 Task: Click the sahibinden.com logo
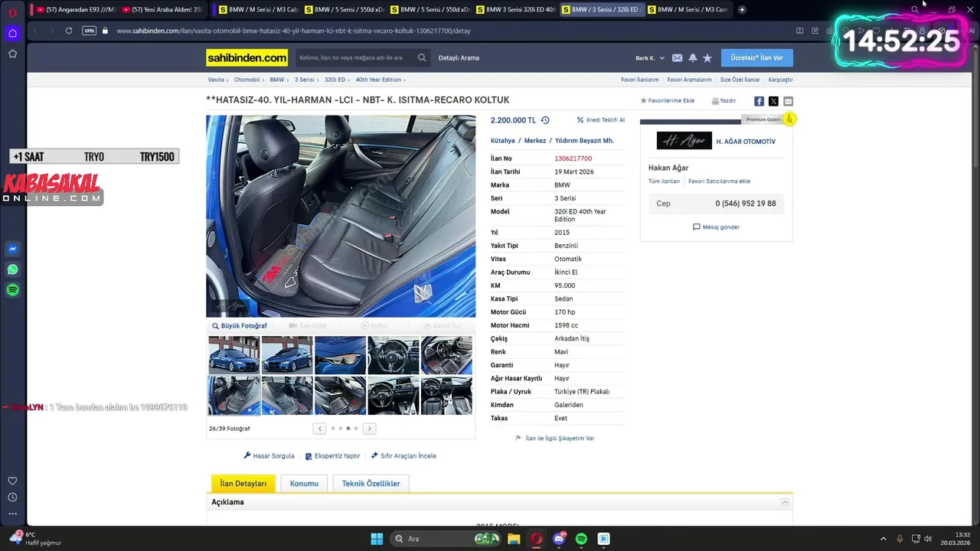point(247,58)
